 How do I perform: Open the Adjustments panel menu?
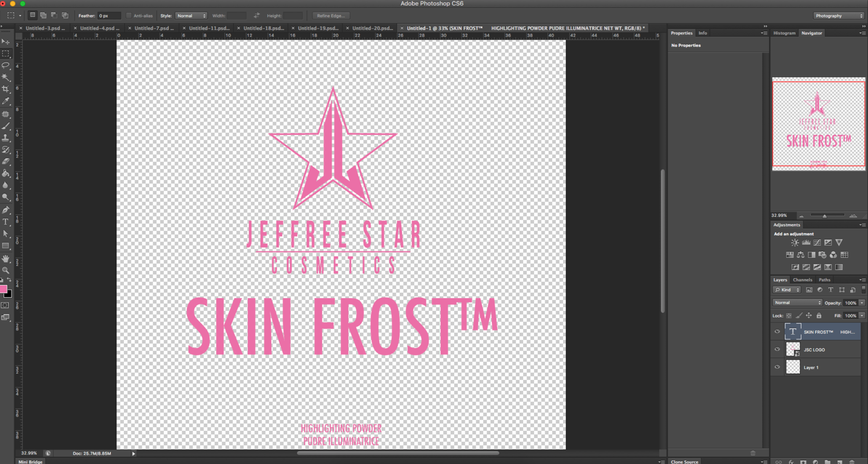[x=863, y=225]
